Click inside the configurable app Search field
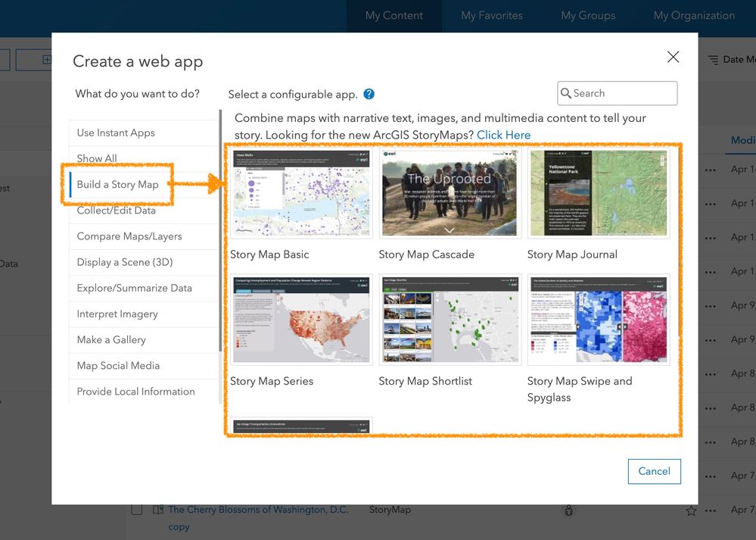This screenshot has width=756, height=540. [617, 93]
